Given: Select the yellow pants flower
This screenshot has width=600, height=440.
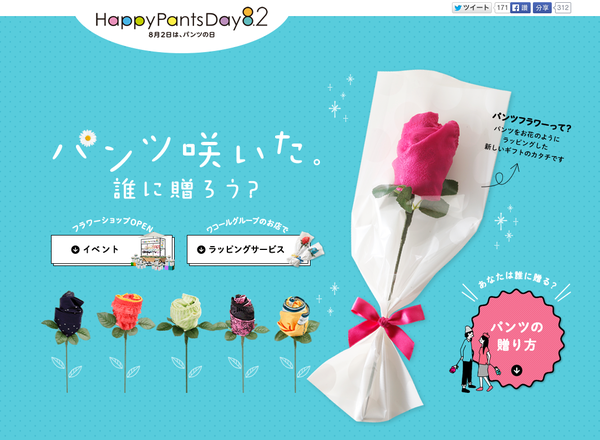Looking at the screenshot, I should coord(295,344).
